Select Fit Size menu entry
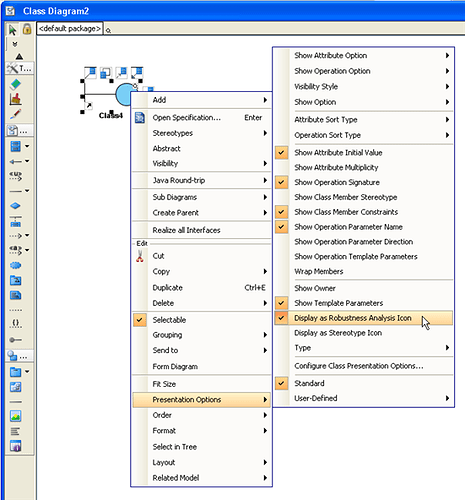 (202, 384)
